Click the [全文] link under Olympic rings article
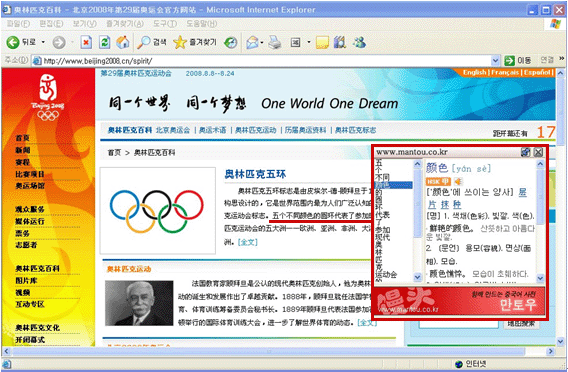This screenshot has height=372, width=568. click(247, 242)
